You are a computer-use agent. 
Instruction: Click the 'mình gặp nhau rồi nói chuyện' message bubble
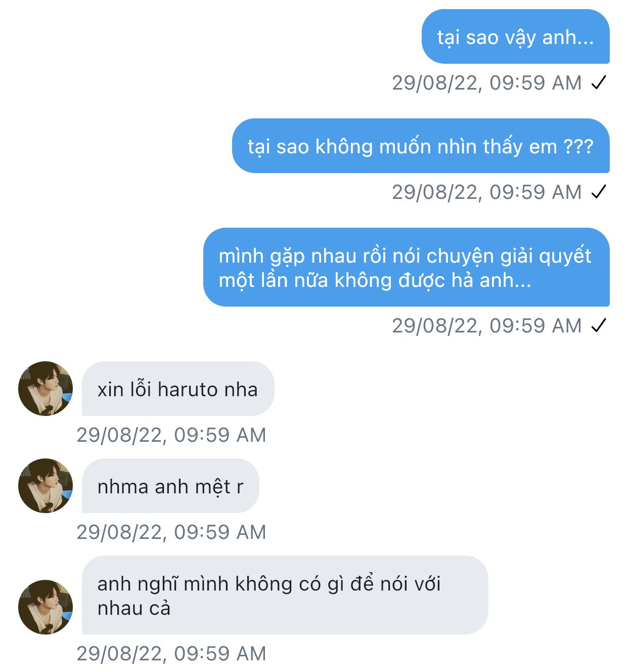pos(406,268)
